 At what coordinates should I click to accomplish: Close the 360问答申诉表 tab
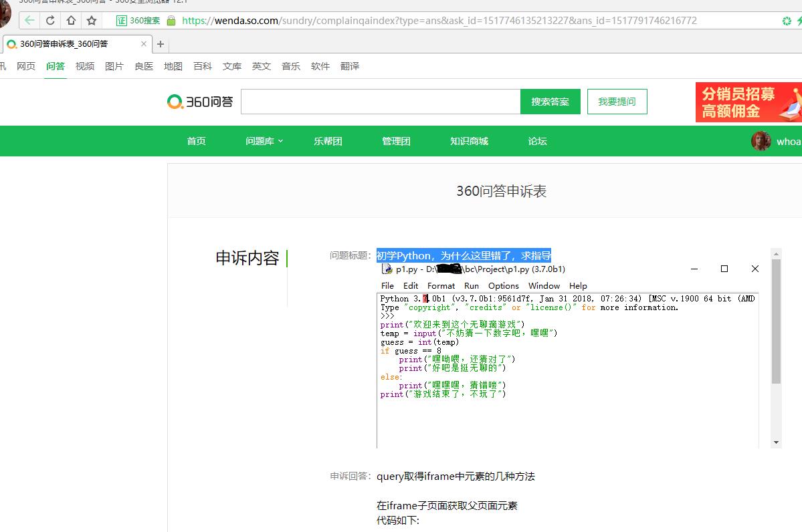pyautogui.click(x=144, y=44)
